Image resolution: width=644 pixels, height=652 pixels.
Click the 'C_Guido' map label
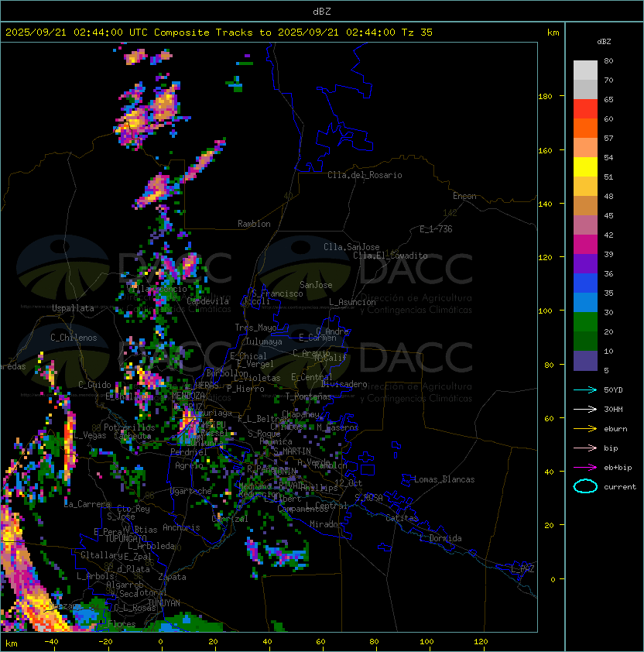point(94,385)
